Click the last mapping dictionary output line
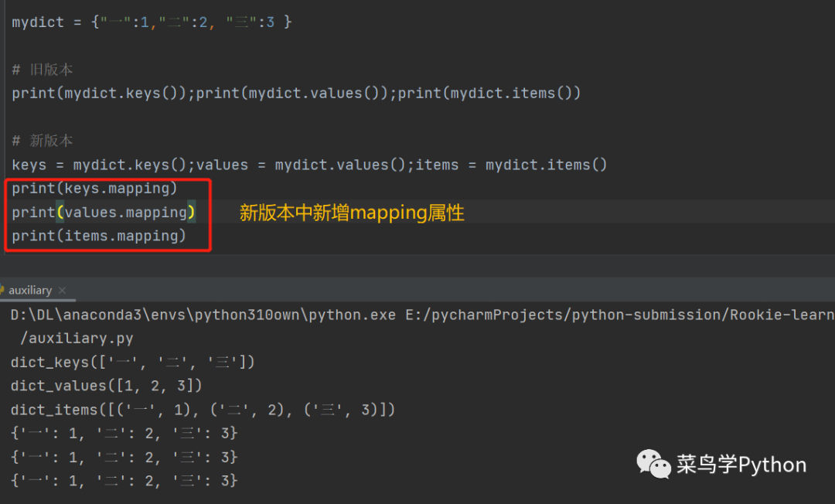 (124, 481)
